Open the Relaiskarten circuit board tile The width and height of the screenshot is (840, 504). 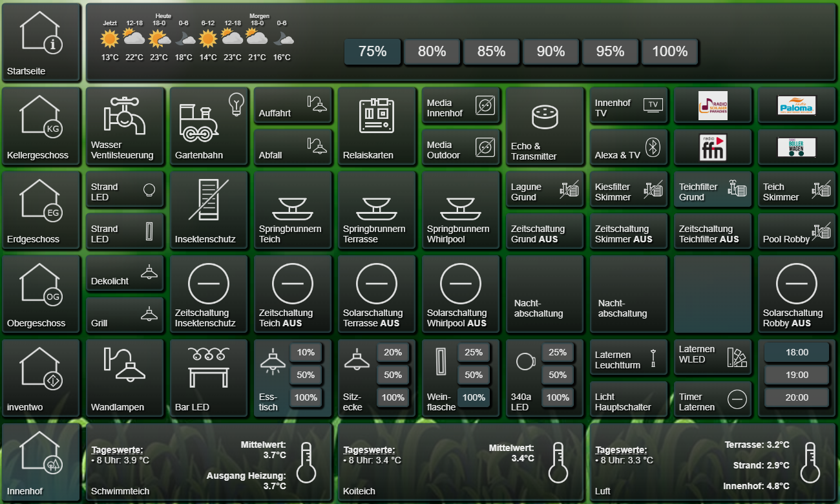pyautogui.click(x=377, y=127)
